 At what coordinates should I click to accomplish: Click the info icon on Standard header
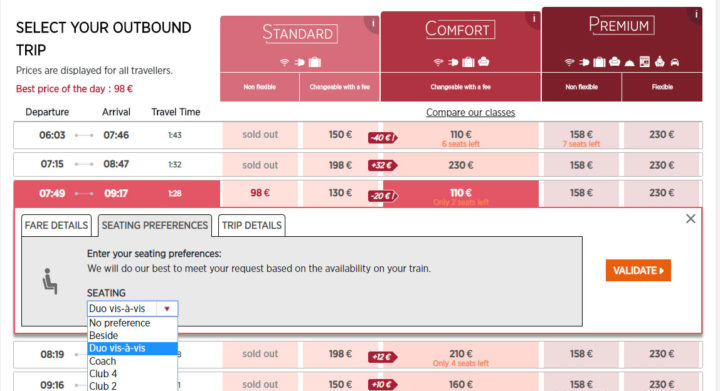click(x=373, y=23)
